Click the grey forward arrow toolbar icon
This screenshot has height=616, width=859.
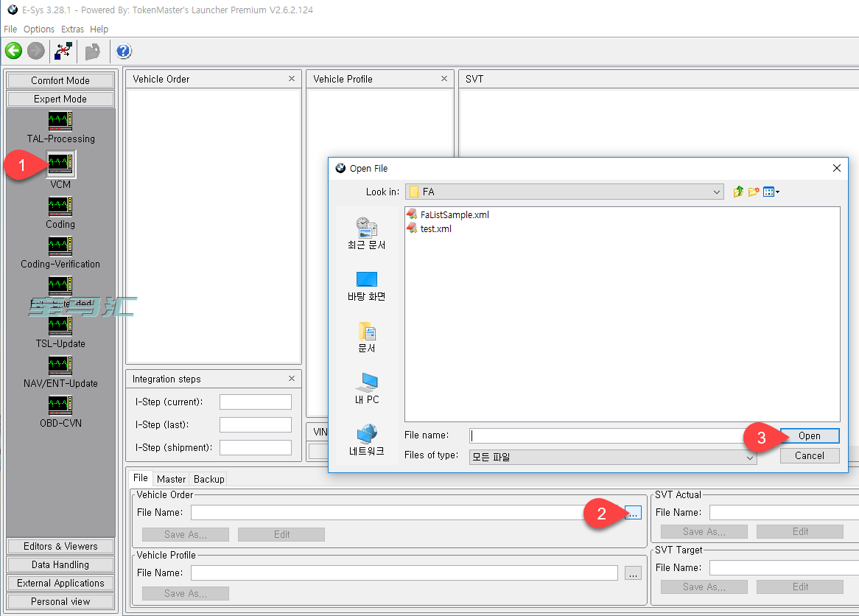pyautogui.click(x=36, y=51)
